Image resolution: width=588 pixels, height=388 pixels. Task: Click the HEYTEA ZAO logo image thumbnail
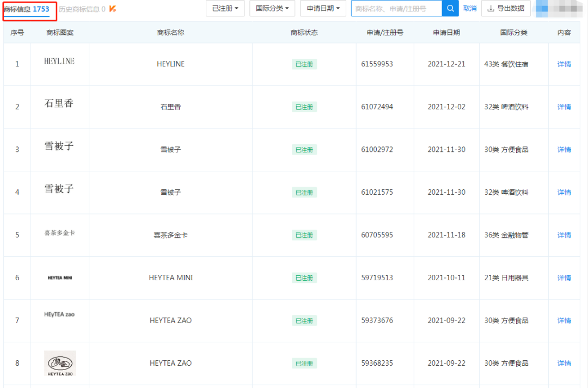(60, 363)
